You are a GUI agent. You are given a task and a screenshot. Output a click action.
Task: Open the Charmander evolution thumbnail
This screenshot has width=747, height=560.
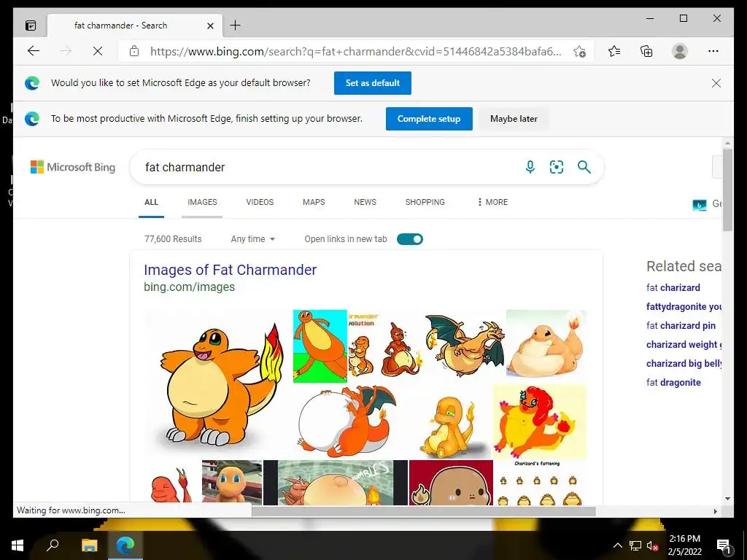385,346
